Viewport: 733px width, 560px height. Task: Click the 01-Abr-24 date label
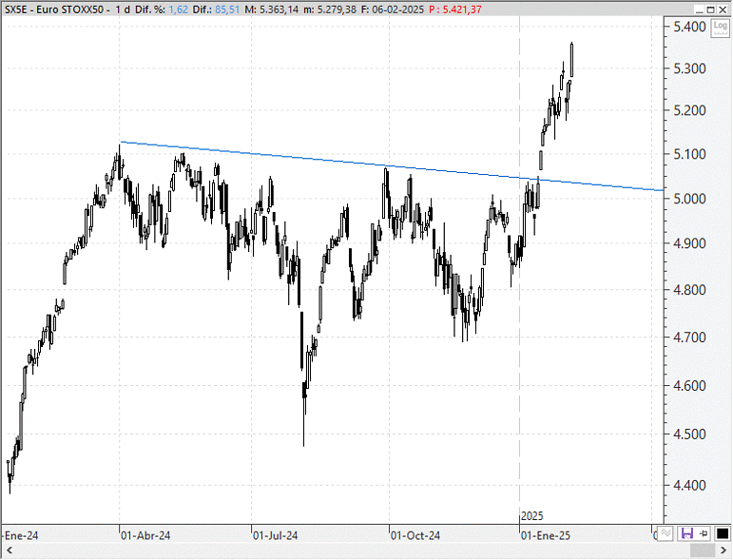[145, 535]
